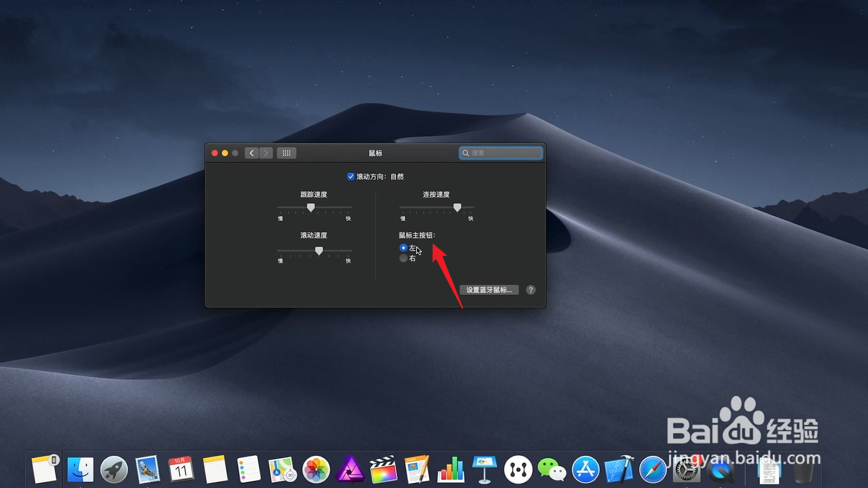This screenshot has height=488, width=868.
Task: Open App Store in the dock
Action: click(585, 469)
